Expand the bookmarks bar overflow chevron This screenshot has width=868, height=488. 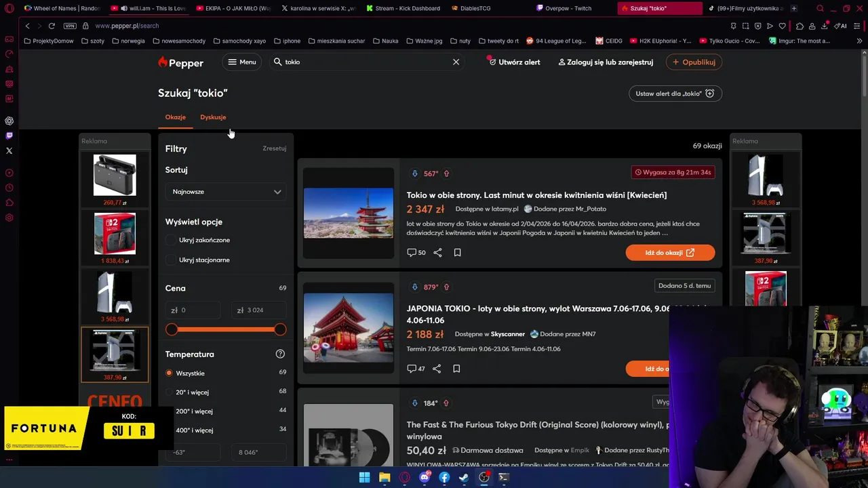point(860,41)
